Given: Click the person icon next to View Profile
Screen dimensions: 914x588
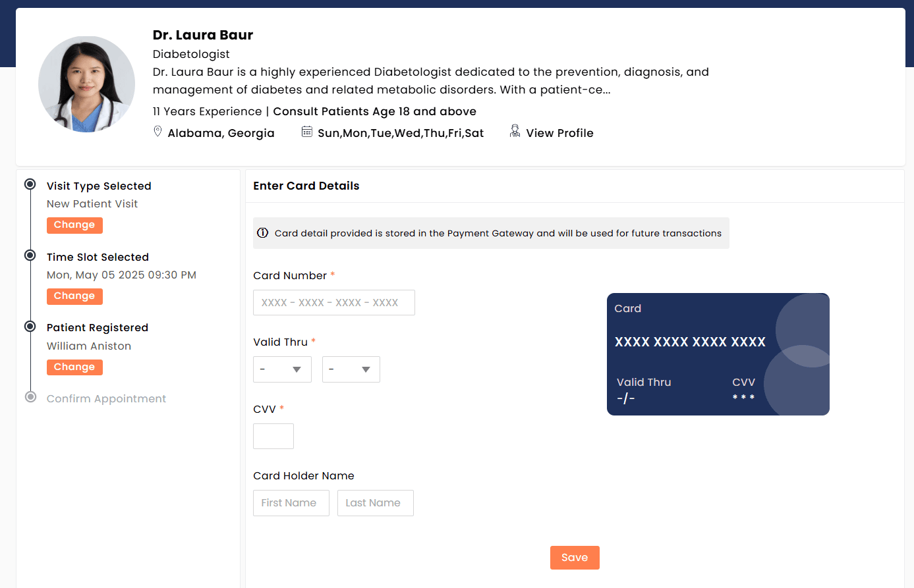Looking at the screenshot, I should point(514,130).
